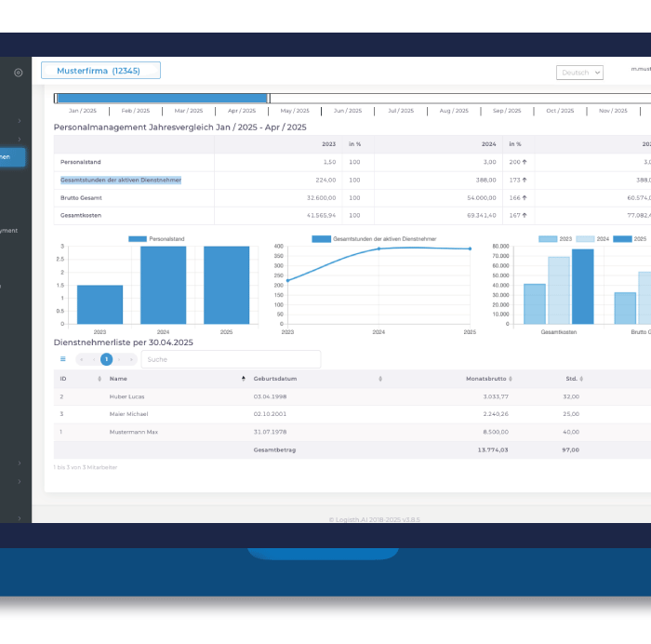Select the highlighted active sidebar menu item
Image resolution: width=651 pixels, height=644 pixels.
(x=12, y=157)
